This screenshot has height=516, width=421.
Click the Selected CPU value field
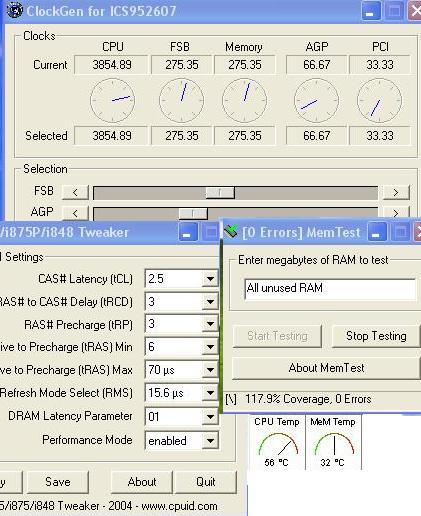(x=112, y=136)
